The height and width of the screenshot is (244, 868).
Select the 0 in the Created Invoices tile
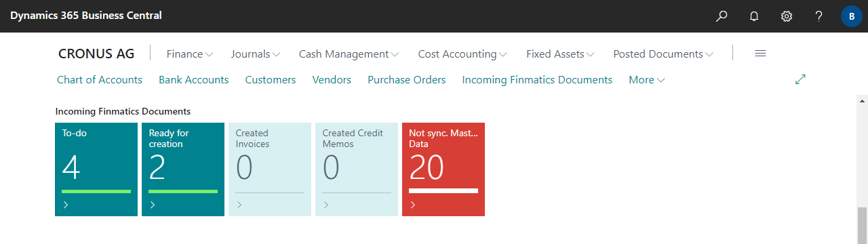tap(244, 167)
